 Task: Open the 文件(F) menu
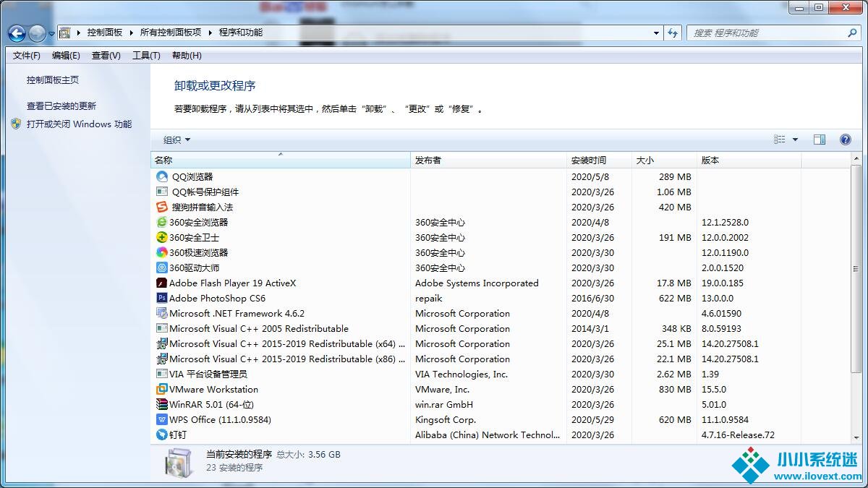27,56
